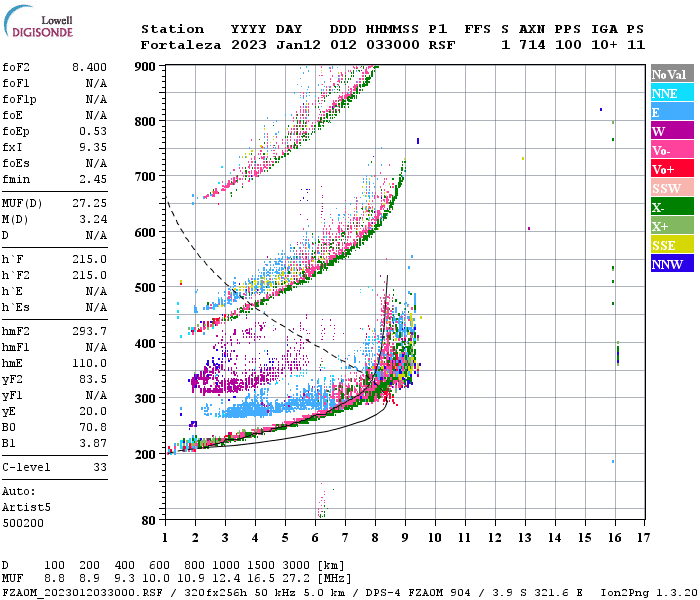Select the SSE legend swatch

pyautogui.click(x=672, y=245)
